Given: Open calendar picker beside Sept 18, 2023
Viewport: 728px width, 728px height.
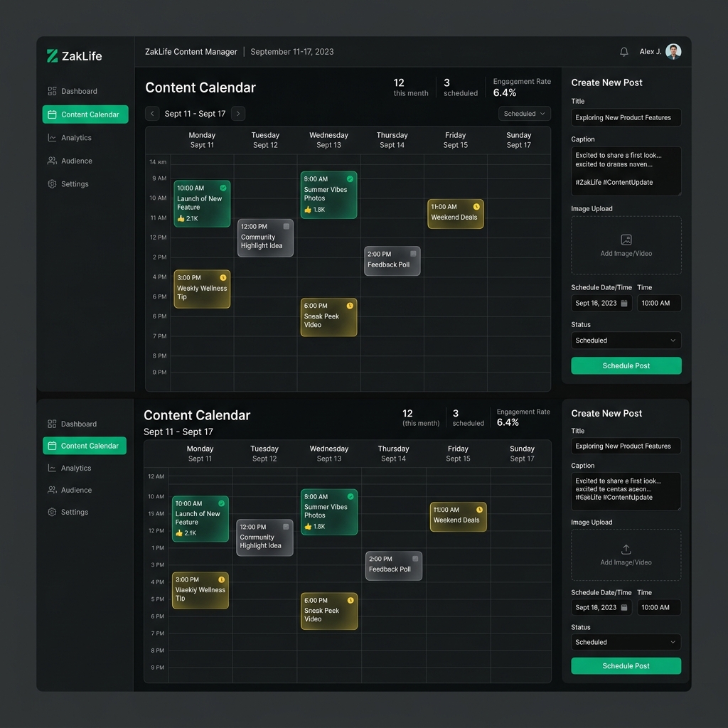Looking at the screenshot, I should 624,607.
